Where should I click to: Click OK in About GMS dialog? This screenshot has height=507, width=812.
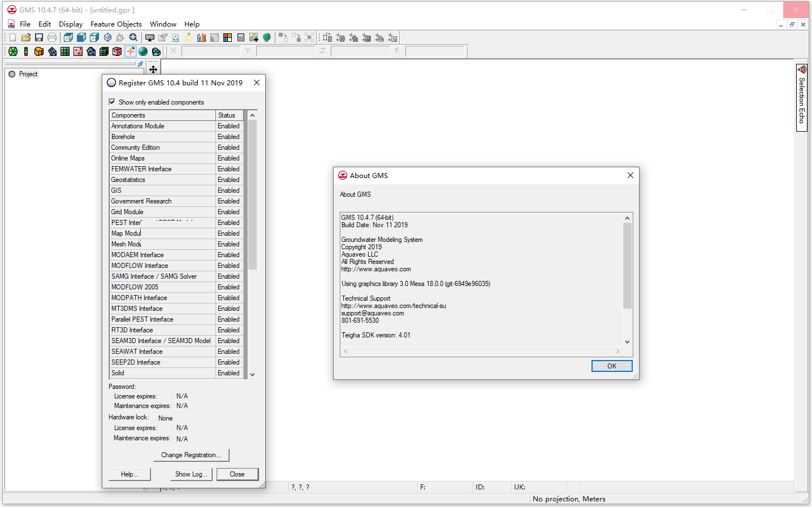point(612,366)
